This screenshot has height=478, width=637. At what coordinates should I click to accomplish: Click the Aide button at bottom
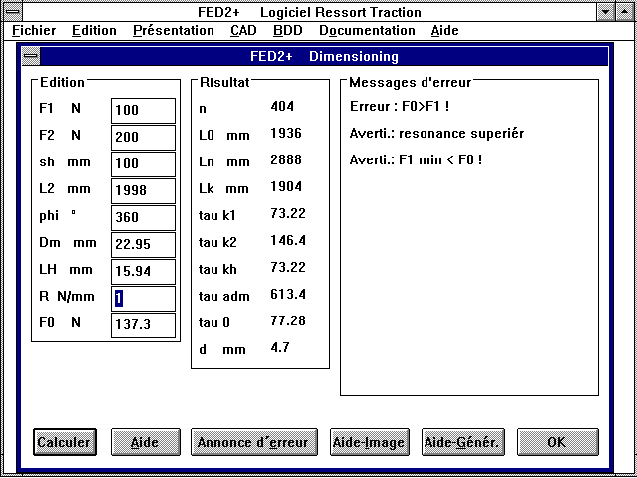tap(143, 442)
